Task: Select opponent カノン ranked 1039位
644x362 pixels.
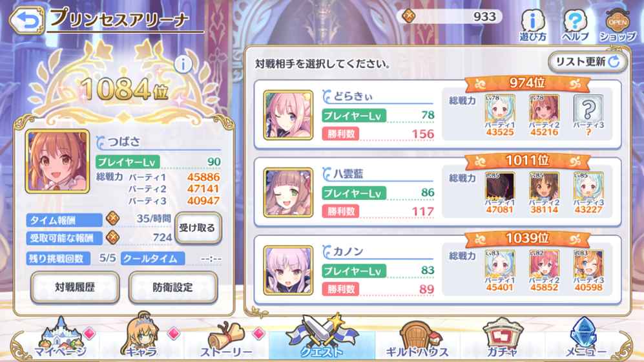Action: pos(437,270)
